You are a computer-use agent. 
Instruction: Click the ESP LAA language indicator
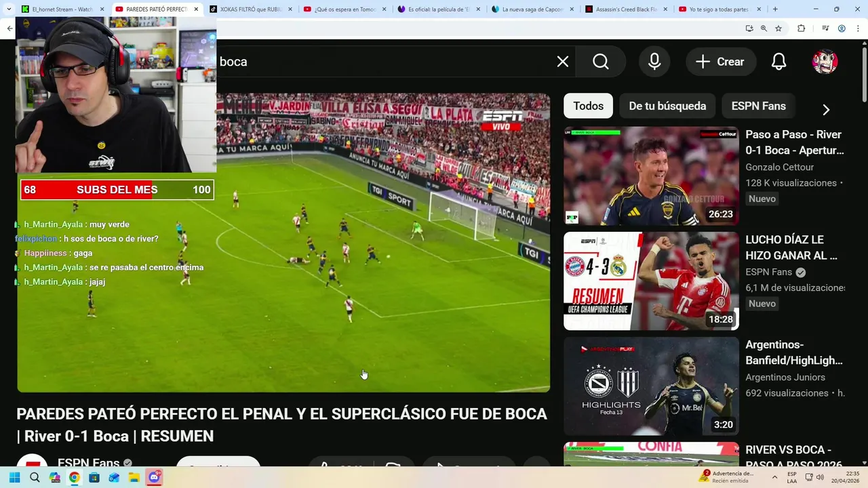pyautogui.click(x=792, y=477)
